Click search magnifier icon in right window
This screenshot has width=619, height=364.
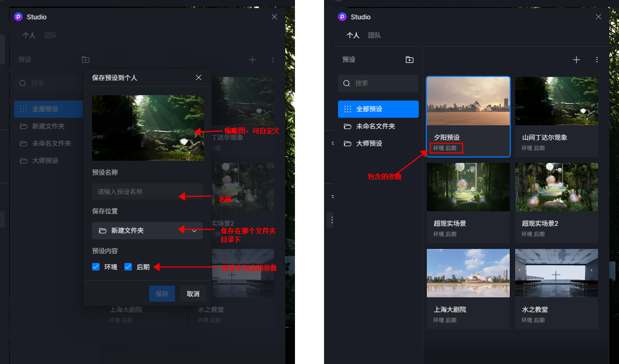347,83
